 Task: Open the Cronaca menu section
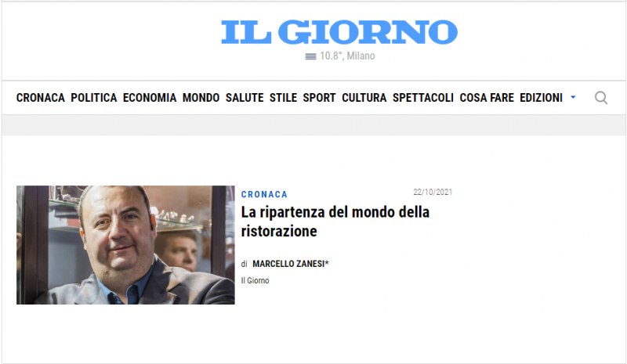pos(41,98)
